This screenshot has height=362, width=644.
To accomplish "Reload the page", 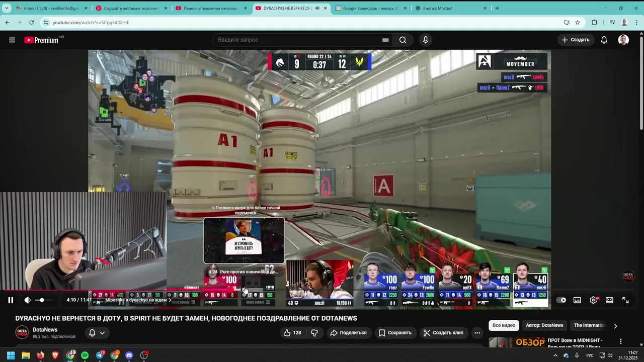I will point(31,23).
